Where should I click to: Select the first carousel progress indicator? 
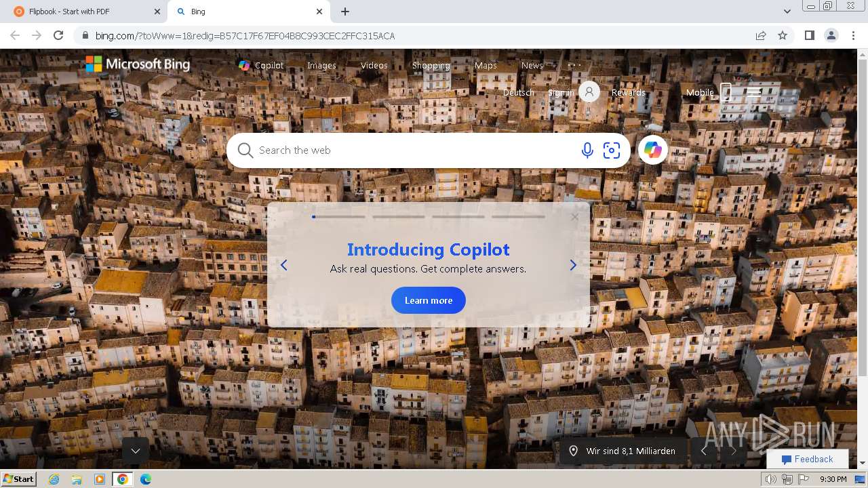[338, 217]
